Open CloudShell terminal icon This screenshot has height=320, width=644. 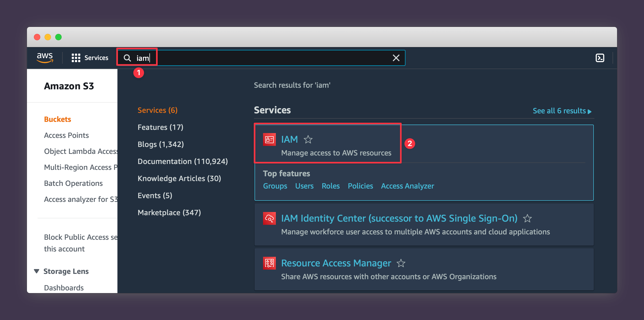[600, 58]
